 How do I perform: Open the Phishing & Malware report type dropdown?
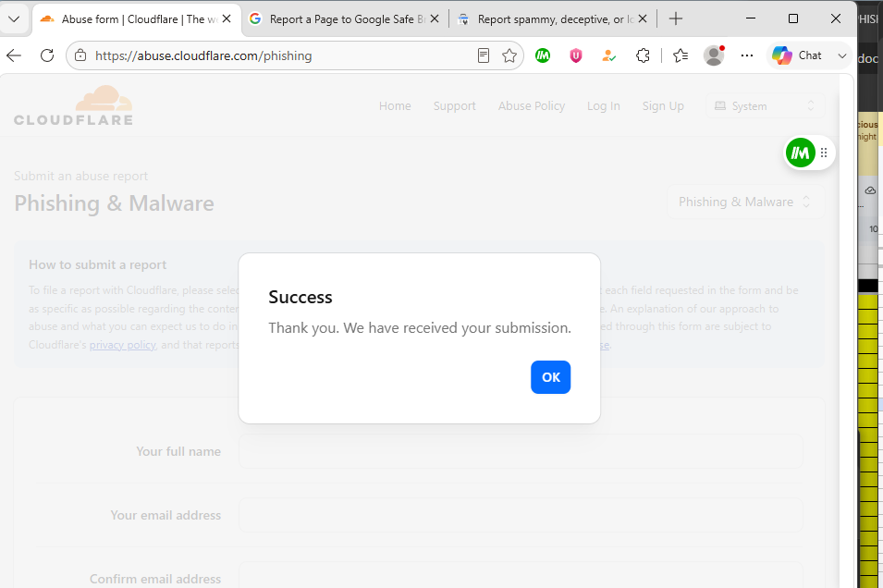745,202
